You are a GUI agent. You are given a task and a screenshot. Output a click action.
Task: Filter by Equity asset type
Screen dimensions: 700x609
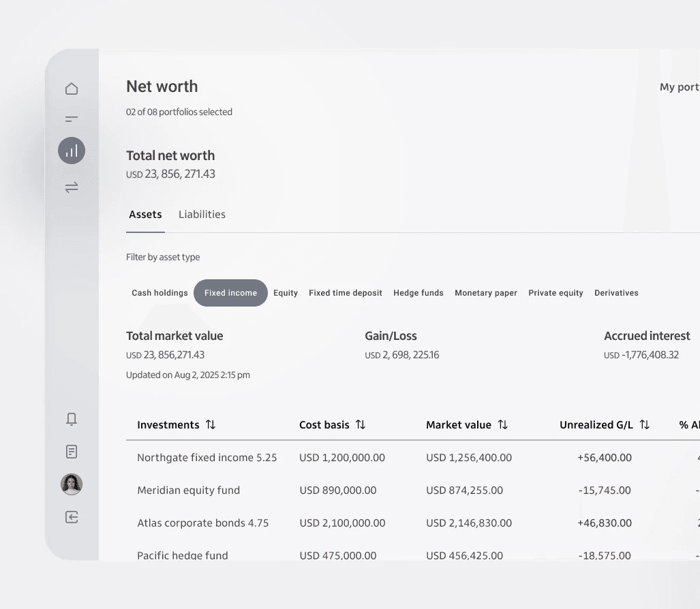(x=286, y=293)
